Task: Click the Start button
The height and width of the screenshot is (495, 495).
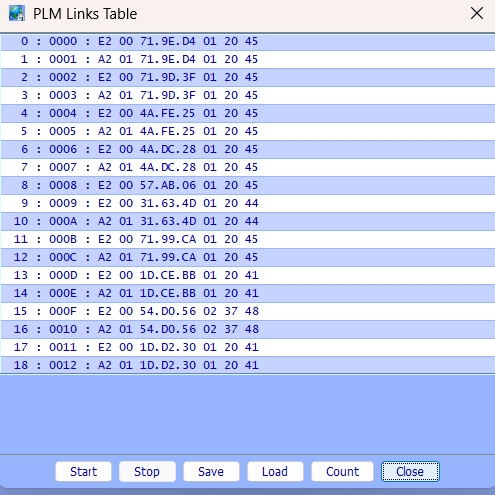Action: 83,471
